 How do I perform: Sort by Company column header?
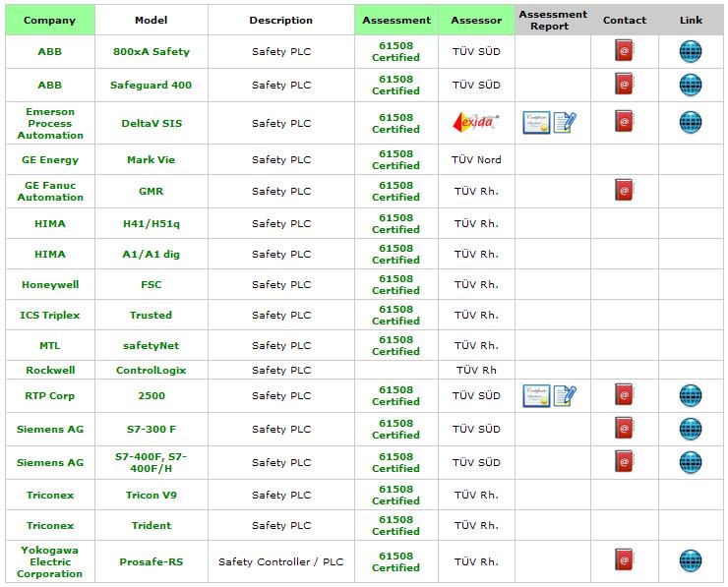click(x=49, y=20)
